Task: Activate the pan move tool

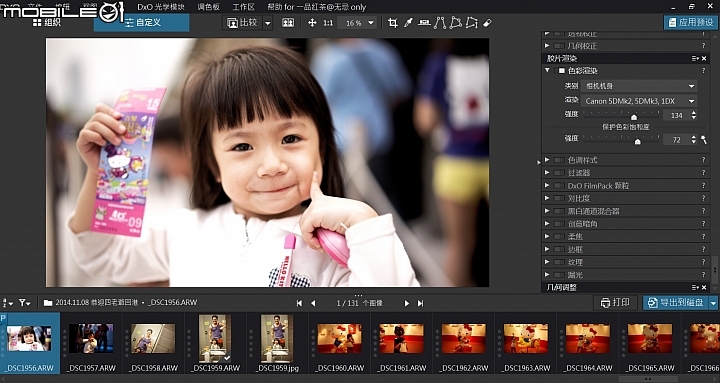Action: (312, 23)
